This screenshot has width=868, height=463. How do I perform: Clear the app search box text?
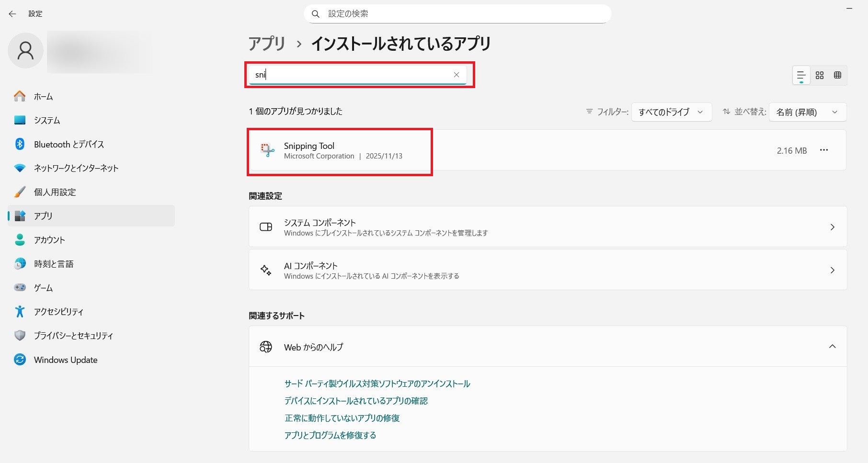coord(456,75)
